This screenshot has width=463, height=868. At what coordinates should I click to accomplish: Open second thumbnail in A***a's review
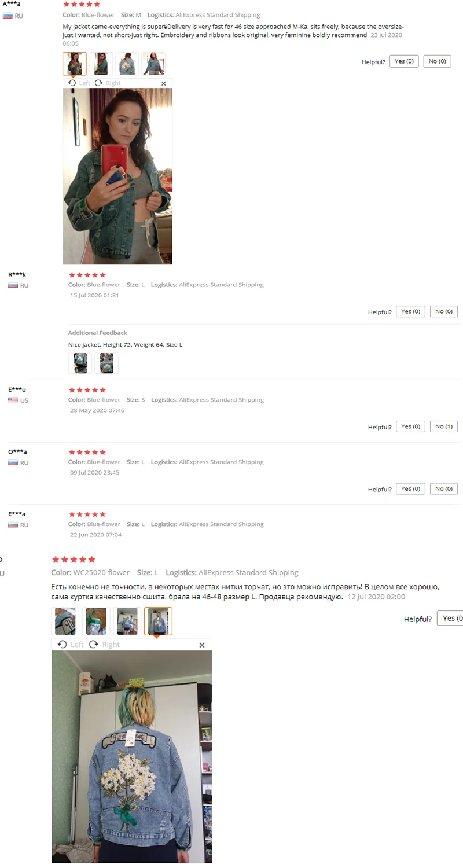click(x=101, y=64)
